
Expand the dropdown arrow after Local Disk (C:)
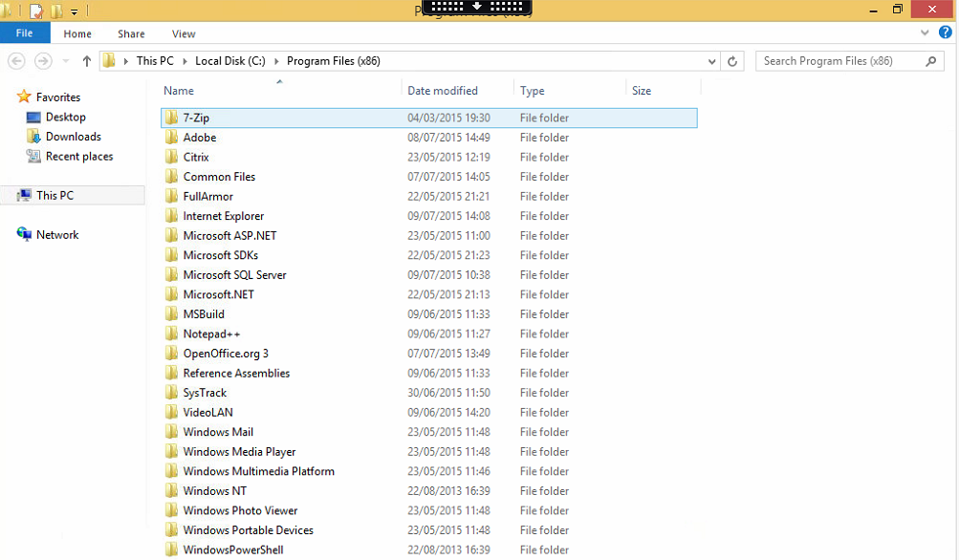tap(276, 61)
